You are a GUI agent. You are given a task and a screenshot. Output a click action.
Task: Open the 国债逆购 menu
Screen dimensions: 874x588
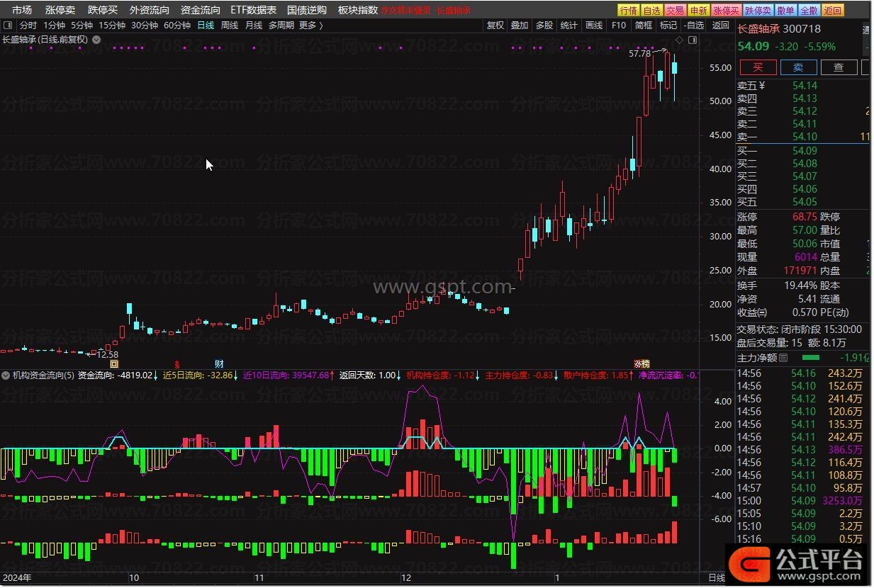[307, 10]
